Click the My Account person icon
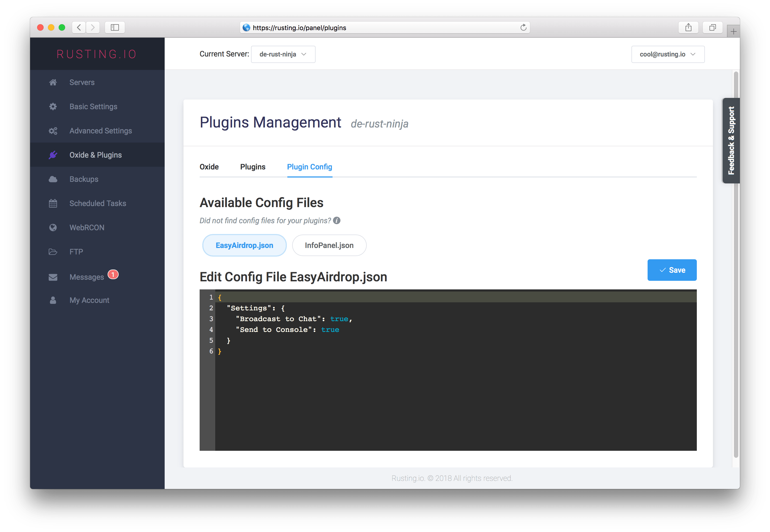 (x=53, y=300)
